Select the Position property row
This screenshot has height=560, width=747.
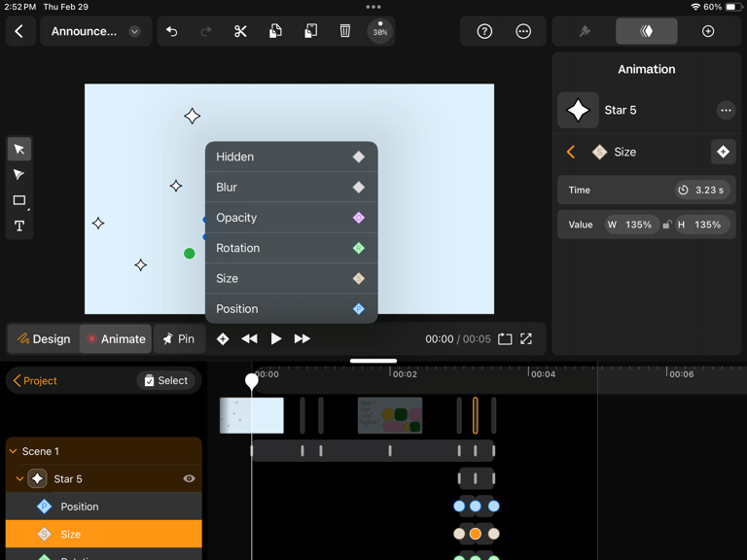pyautogui.click(x=104, y=507)
